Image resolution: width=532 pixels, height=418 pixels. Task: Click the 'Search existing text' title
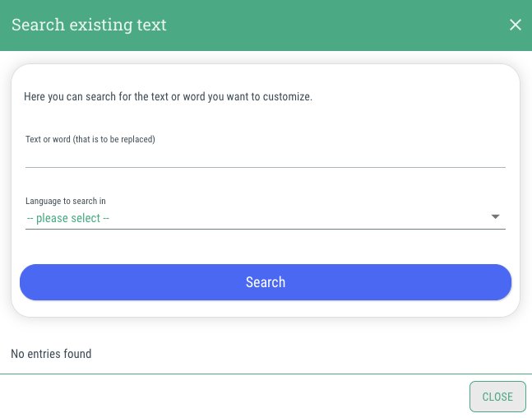click(x=89, y=26)
